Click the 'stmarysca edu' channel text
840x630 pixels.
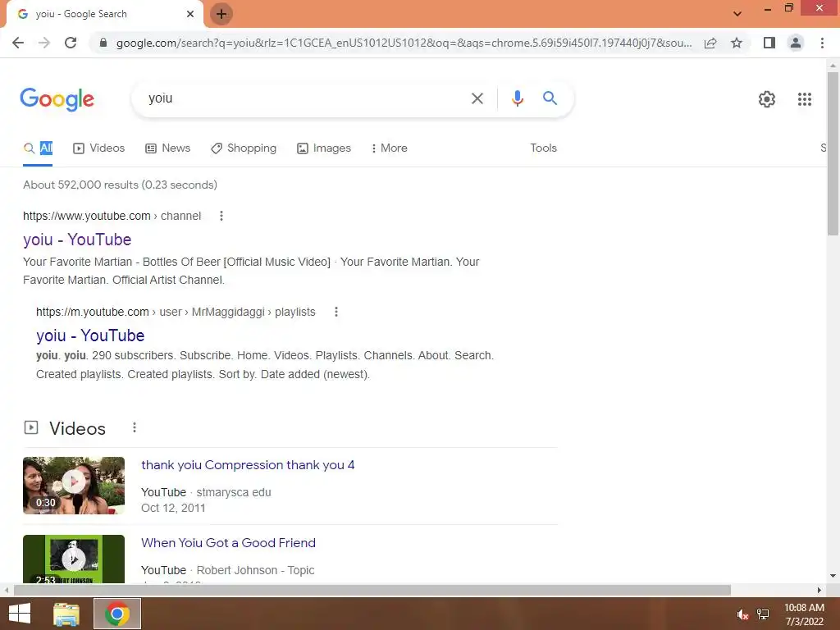(x=234, y=492)
